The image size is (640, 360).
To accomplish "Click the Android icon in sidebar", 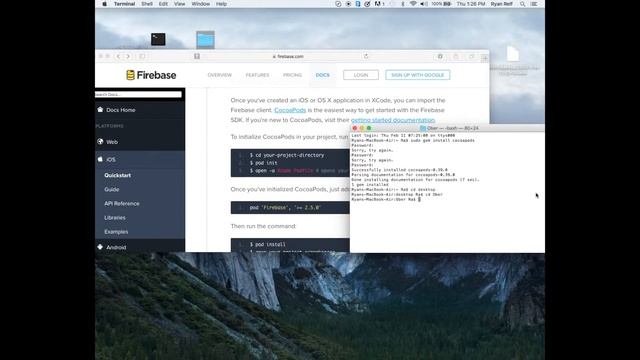I will [x=100, y=247].
